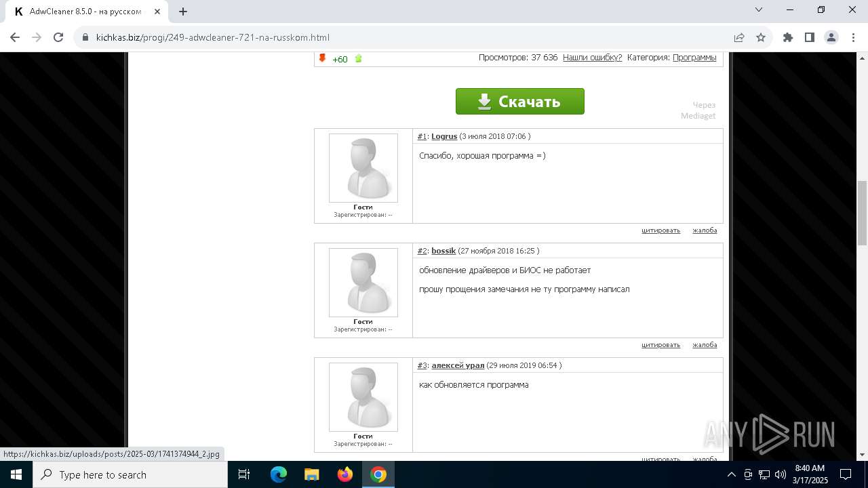Reload the page with the refresh icon
Screen dimensions: 868x488
[x=58, y=37]
